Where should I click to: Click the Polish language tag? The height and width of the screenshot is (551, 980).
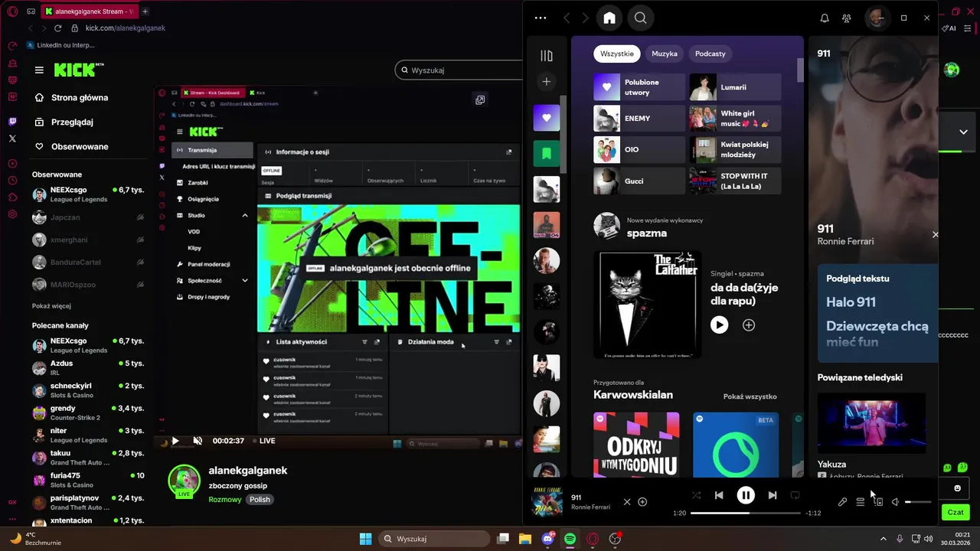(260, 500)
